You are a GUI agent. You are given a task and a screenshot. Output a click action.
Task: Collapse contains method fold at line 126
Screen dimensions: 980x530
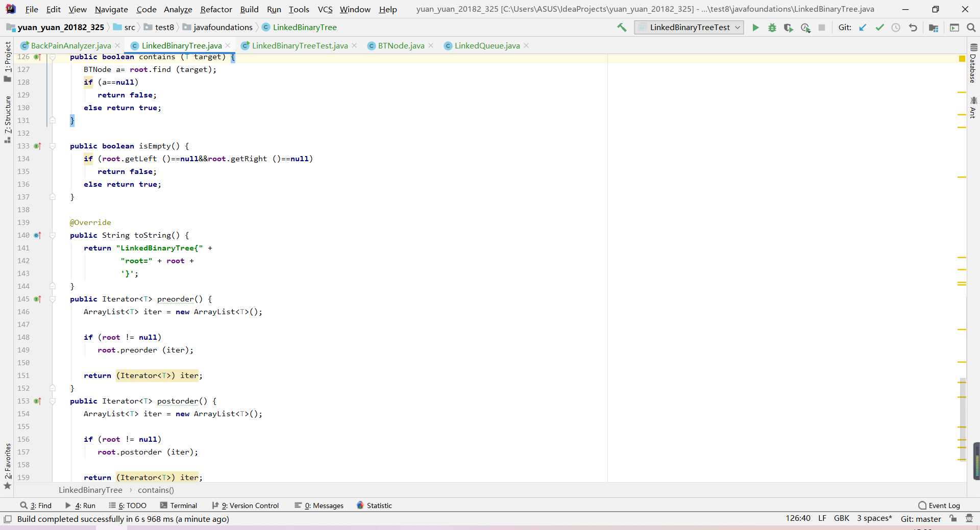52,57
